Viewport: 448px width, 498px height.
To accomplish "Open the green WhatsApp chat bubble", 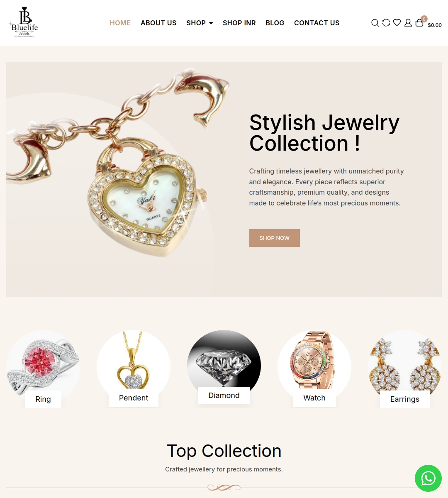I will [x=428, y=478].
